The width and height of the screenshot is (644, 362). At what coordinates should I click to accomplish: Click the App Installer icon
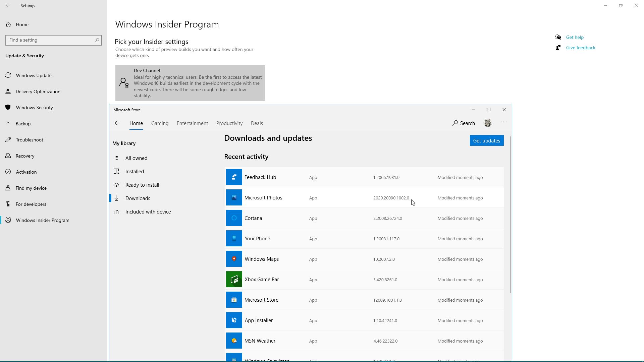[x=234, y=320]
